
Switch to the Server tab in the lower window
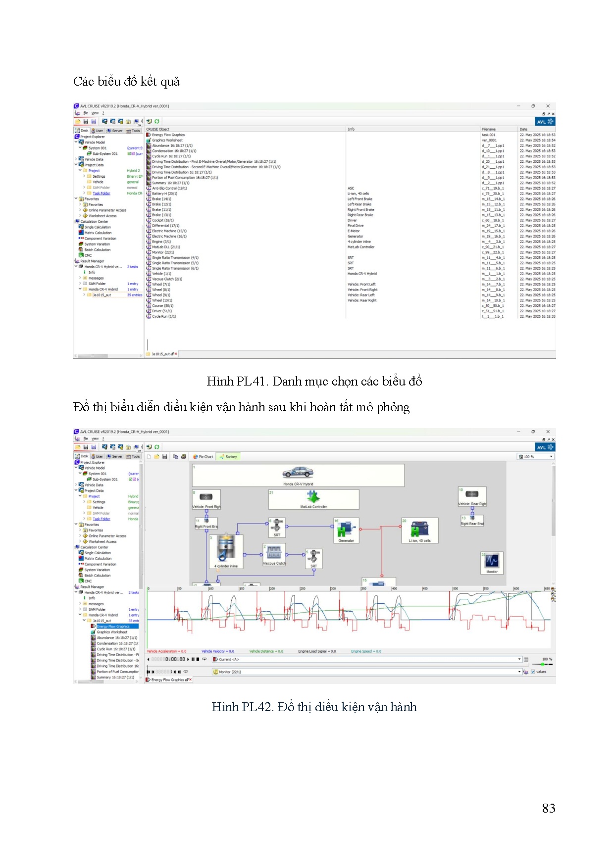115,457
